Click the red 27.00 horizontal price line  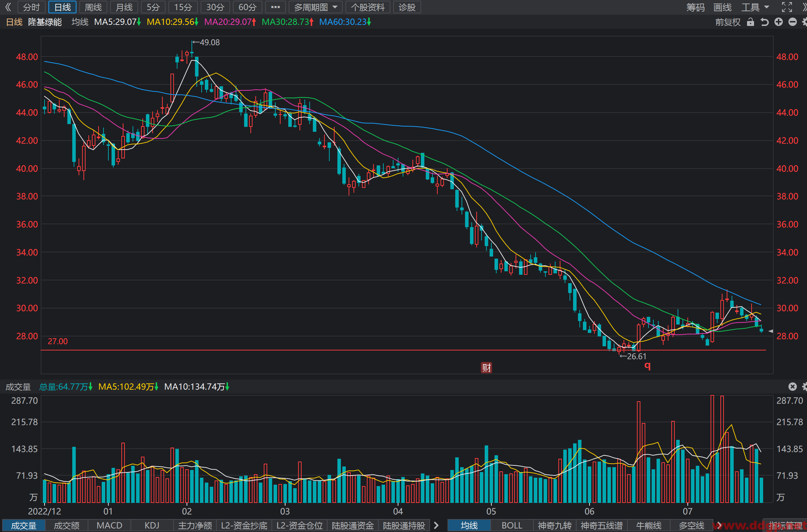[x=403, y=350]
